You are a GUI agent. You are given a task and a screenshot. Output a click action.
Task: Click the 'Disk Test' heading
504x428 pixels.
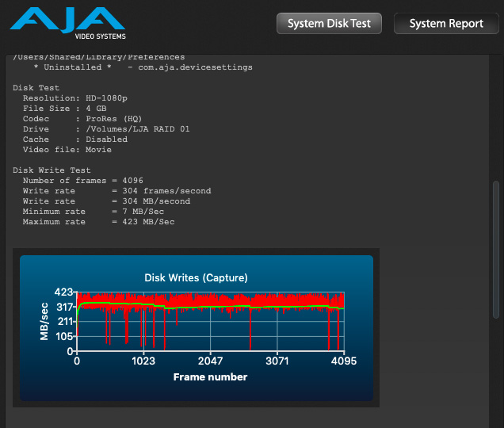(36, 88)
